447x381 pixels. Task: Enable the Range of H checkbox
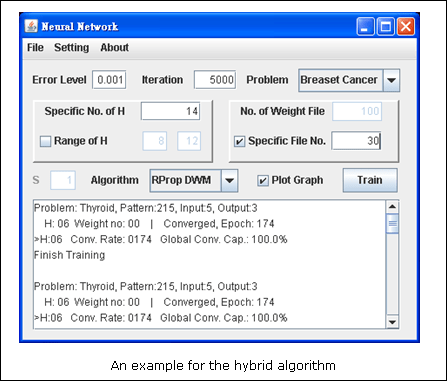(x=45, y=141)
